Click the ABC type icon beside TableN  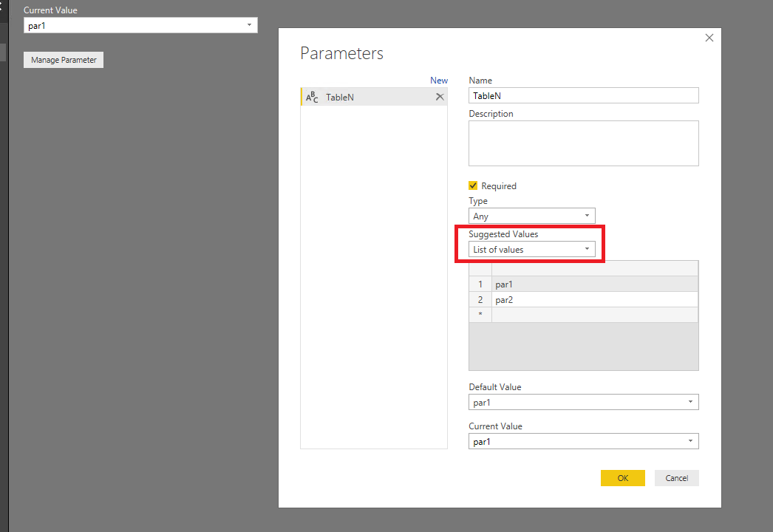tap(312, 97)
